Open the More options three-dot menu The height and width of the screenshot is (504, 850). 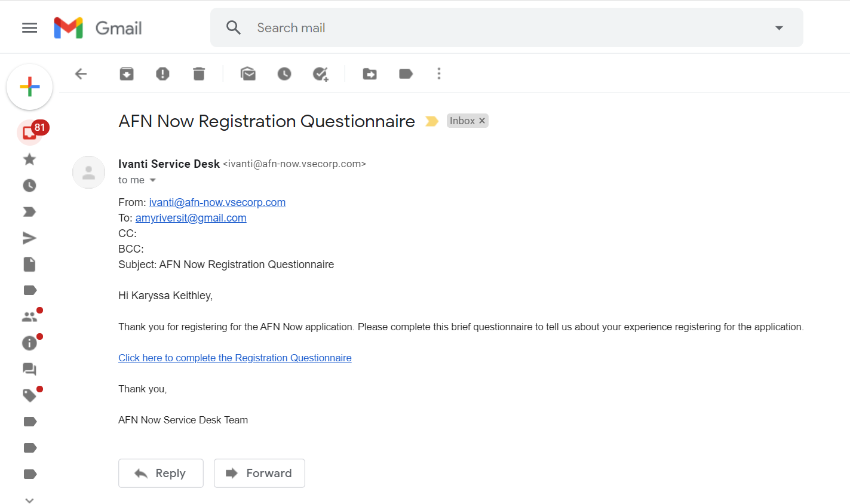pos(439,73)
